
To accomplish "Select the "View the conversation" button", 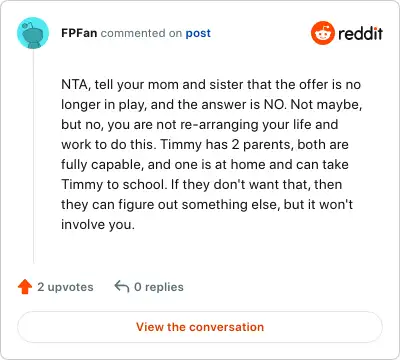I will click(x=200, y=327).
